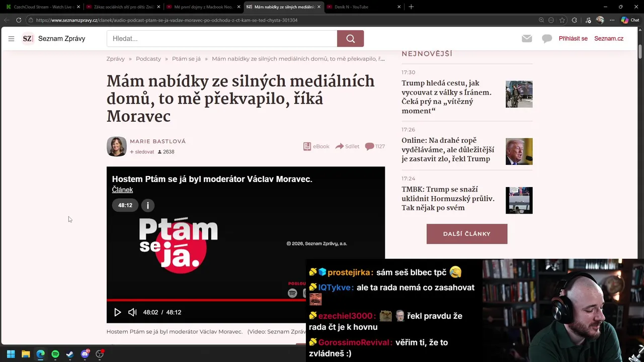Click the 48:12 duration badge
The height and width of the screenshot is (362, 644).
coord(125,205)
